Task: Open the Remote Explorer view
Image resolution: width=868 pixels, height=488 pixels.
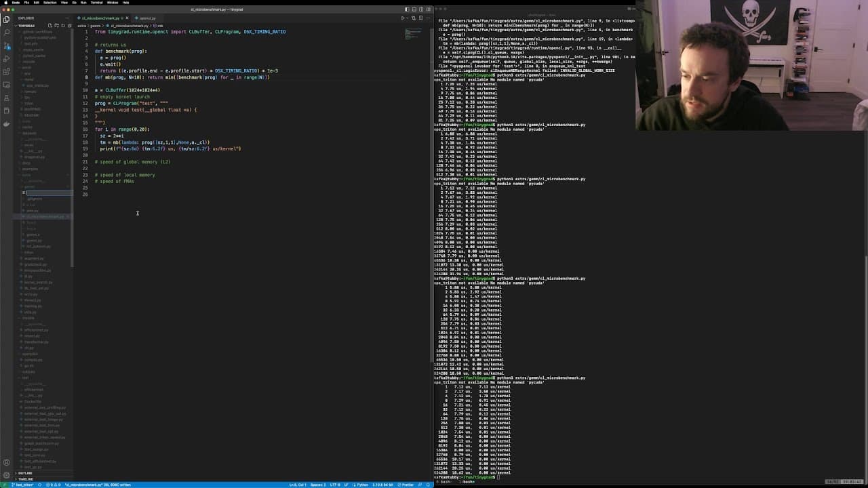Action: (7, 85)
